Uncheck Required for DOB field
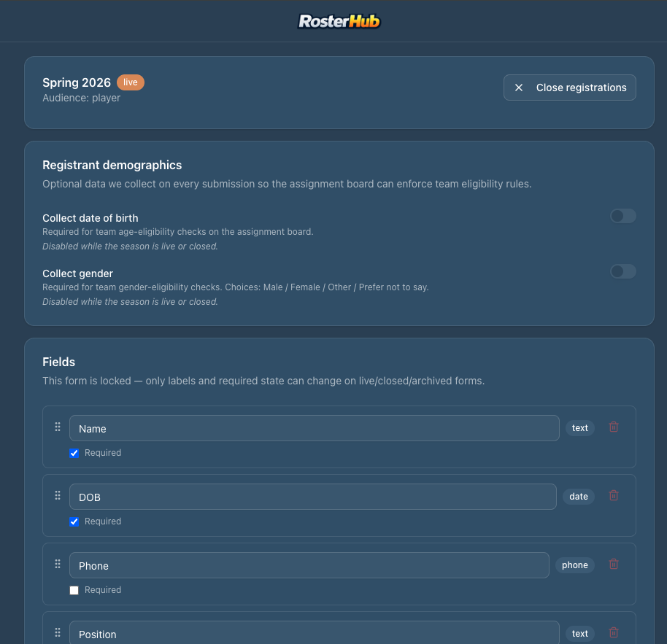Viewport: 667px width, 644px height. [x=74, y=521]
